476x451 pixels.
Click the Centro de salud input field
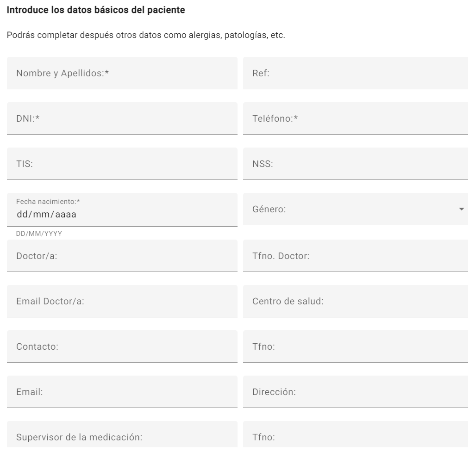click(x=355, y=301)
